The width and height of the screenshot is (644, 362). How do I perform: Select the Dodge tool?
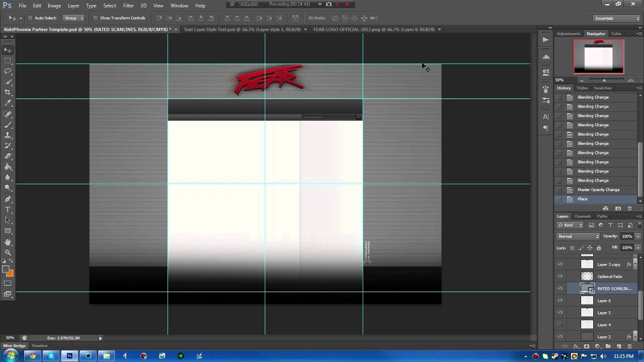pyautogui.click(x=8, y=188)
